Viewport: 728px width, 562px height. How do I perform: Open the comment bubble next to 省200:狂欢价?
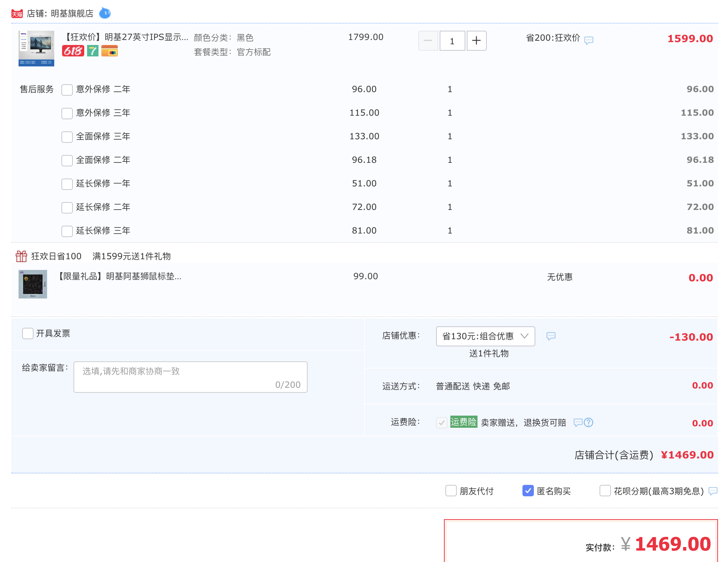pyautogui.click(x=589, y=40)
